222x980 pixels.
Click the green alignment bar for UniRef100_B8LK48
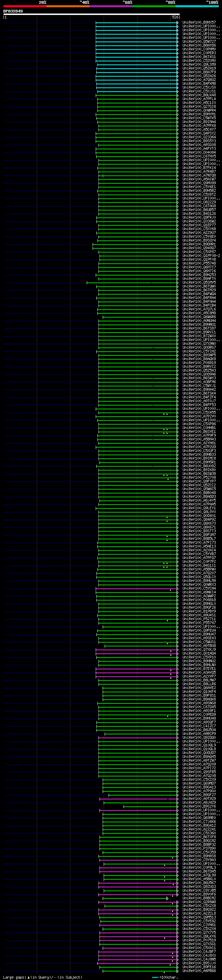pos(137,96)
